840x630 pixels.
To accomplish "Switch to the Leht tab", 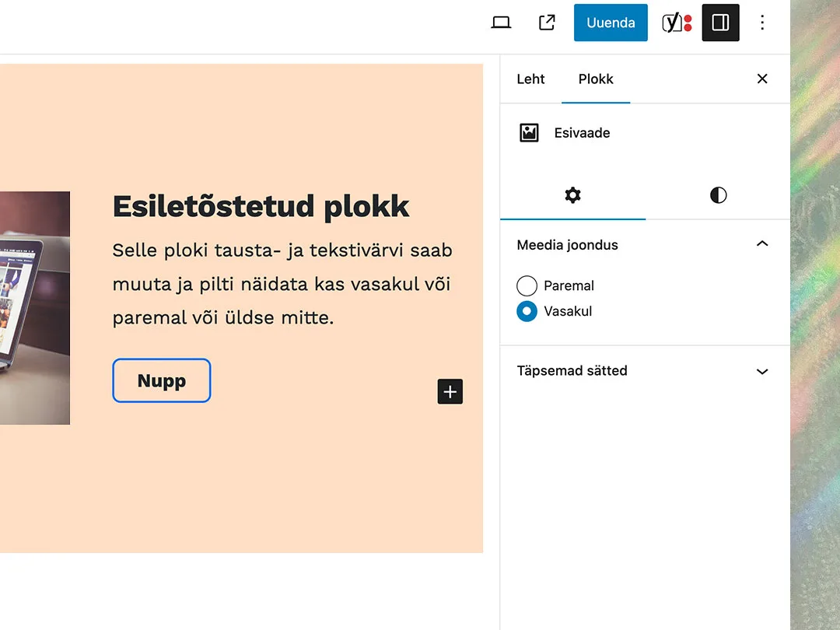I will point(530,79).
